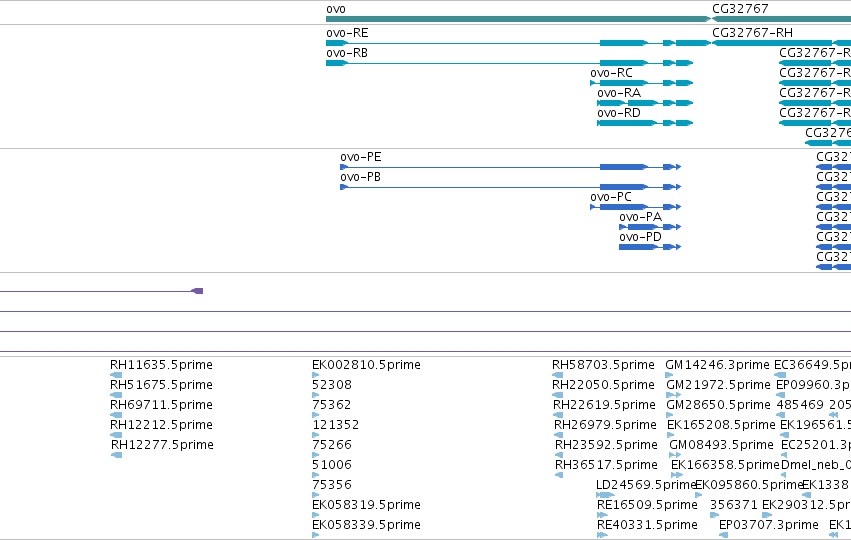Pick the ovo-RD transcript label
851x540 pixels.
[x=619, y=113]
